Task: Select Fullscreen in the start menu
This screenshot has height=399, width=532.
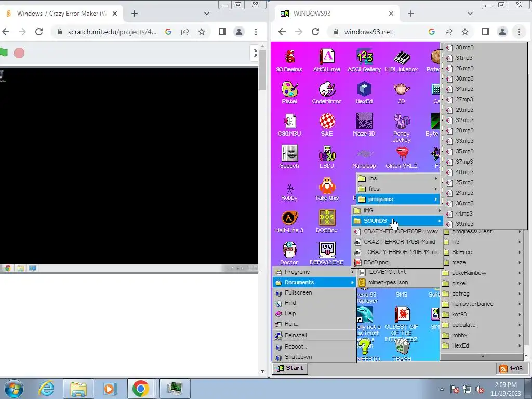Action: (x=314, y=292)
